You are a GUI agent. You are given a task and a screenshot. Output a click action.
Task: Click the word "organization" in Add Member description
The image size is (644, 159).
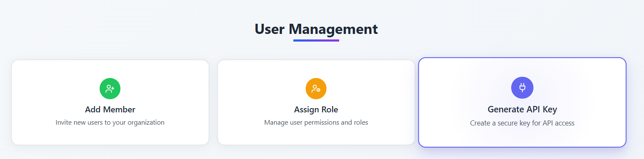click(x=145, y=123)
